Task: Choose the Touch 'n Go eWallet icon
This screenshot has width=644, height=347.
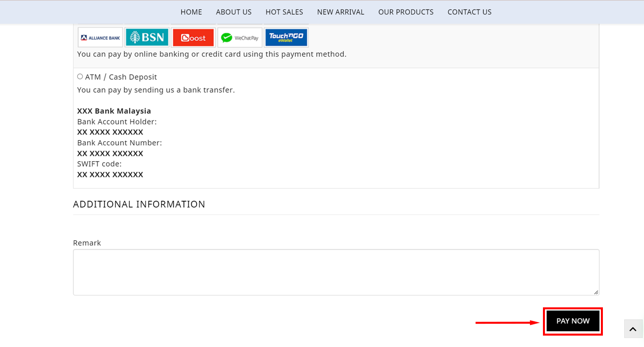Action: pyautogui.click(x=286, y=38)
